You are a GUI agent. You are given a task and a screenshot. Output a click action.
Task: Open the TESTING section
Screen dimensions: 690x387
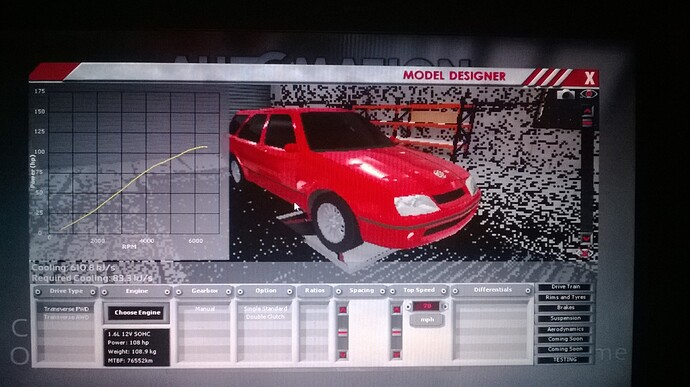(x=565, y=360)
